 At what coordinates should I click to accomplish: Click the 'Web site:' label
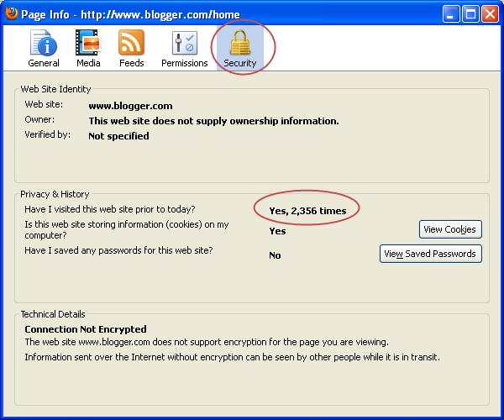(44, 104)
